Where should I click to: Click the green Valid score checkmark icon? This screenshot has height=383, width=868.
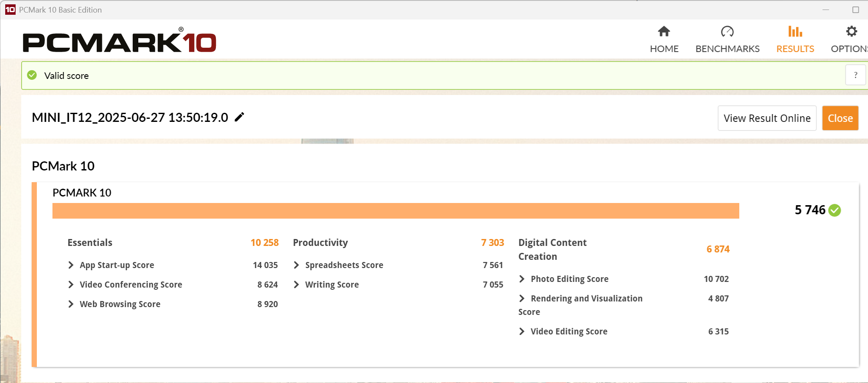32,75
